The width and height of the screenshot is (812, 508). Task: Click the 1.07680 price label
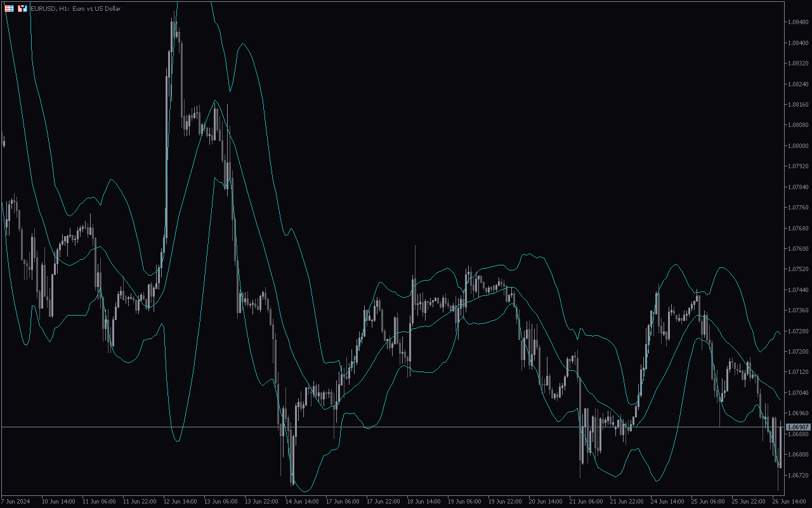pos(797,228)
